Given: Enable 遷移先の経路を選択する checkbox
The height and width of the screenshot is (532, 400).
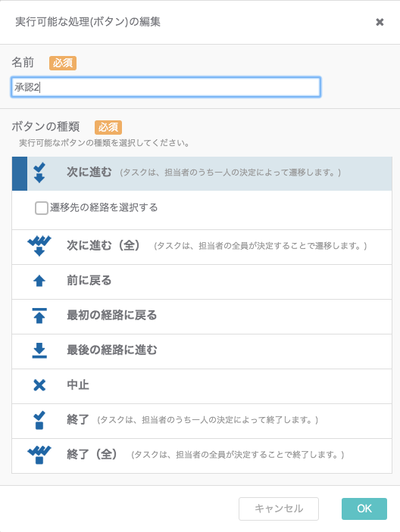Looking at the screenshot, I should pyautogui.click(x=42, y=207).
